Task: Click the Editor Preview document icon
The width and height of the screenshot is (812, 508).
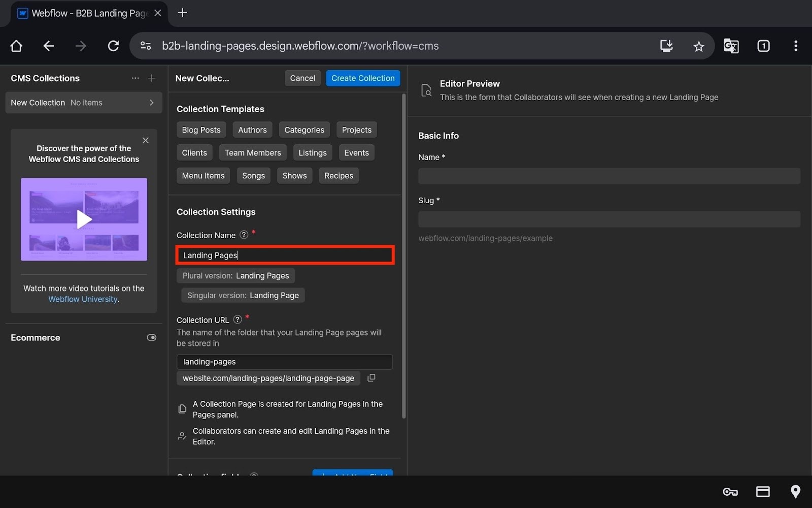Action: point(426,90)
